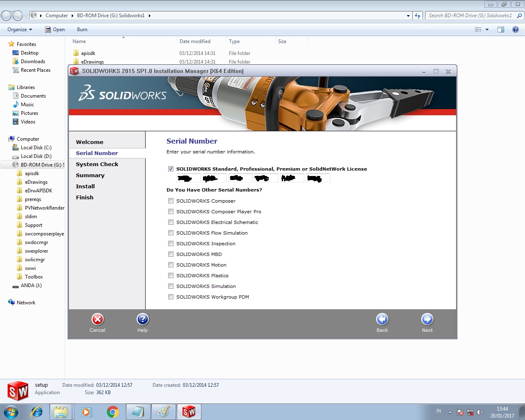This screenshot has width=525, height=420.
Task: Toggle the Explorer preview pane icon
Action: coord(501,30)
